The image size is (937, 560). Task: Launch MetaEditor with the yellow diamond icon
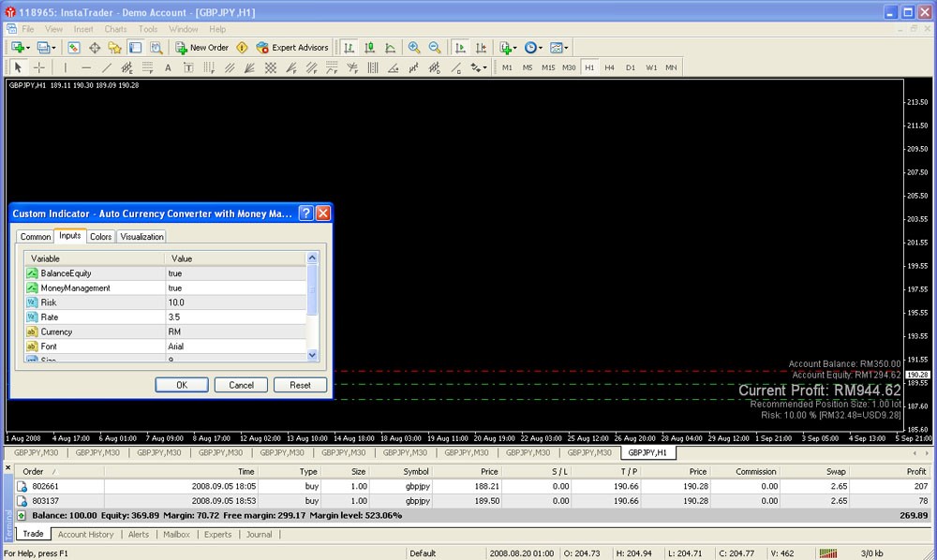coord(242,48)
